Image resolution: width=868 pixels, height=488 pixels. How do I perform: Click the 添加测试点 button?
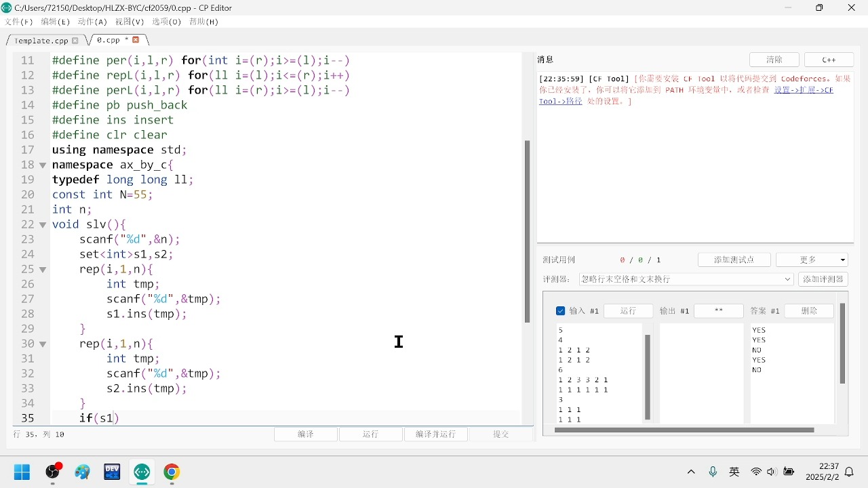734,260
